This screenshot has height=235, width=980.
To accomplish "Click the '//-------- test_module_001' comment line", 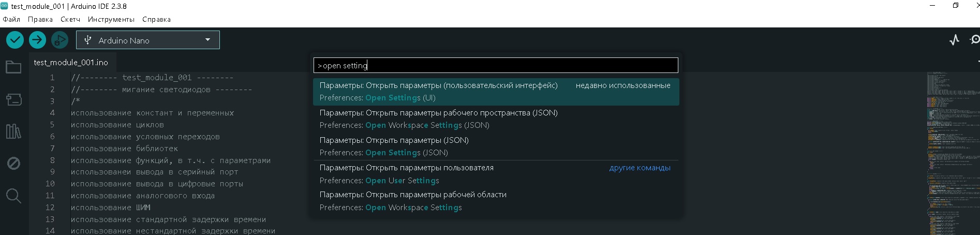I will click(x=152, y=77).
